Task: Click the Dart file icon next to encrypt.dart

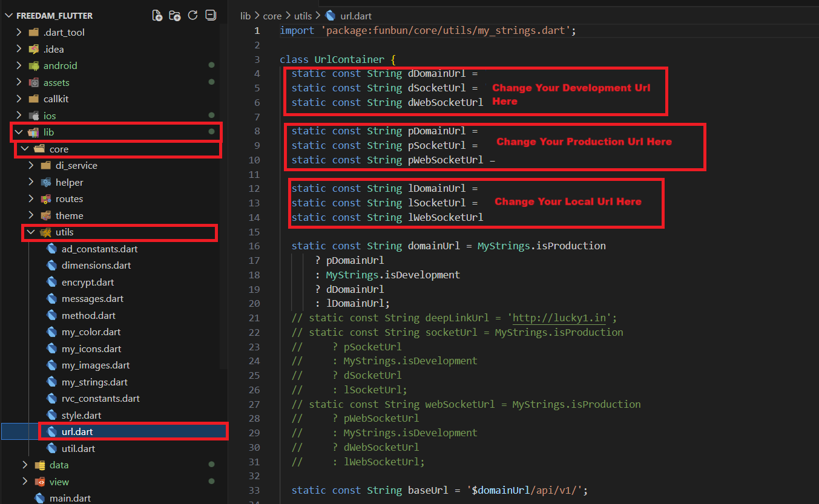Action: pyautogui.click(x=51, y=282)
